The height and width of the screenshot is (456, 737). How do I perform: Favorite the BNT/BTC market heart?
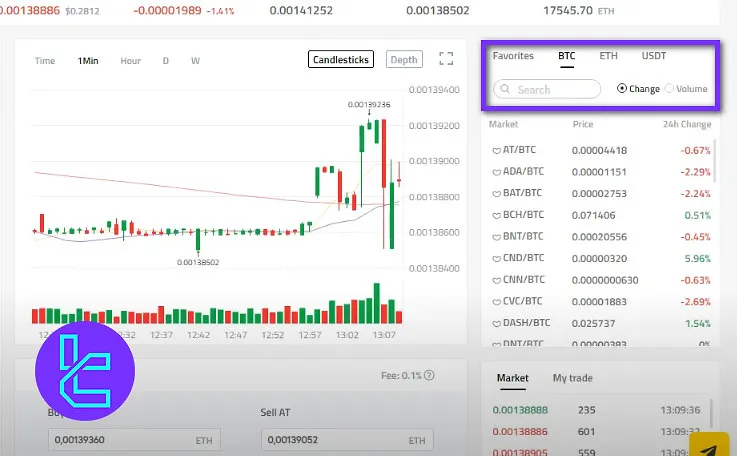pyautogui.click(x=496, y=237)
